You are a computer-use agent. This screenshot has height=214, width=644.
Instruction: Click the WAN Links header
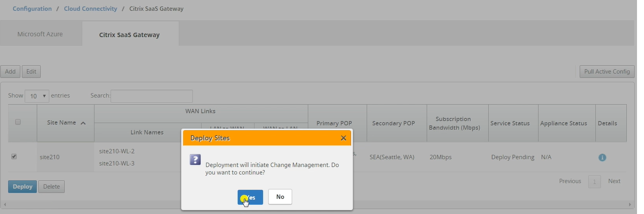point(201,111)
